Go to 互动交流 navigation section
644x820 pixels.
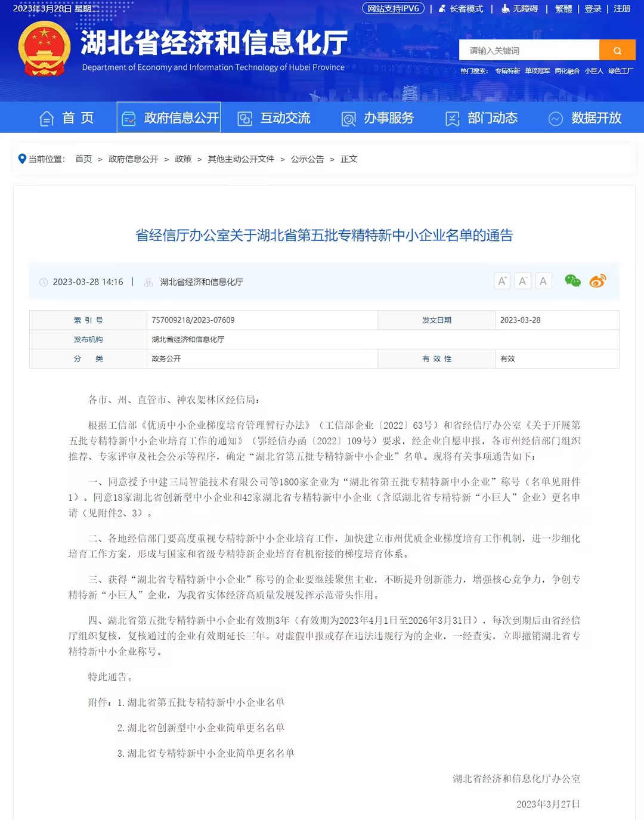[274, 118]
